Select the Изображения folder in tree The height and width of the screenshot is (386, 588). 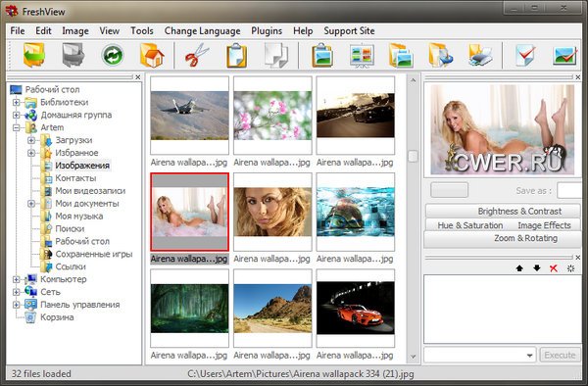click(82, 166)
